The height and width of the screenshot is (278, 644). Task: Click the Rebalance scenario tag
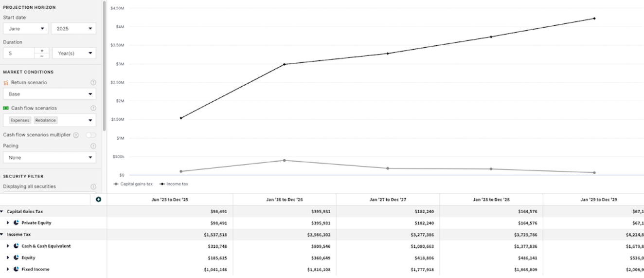coord(45,120)
